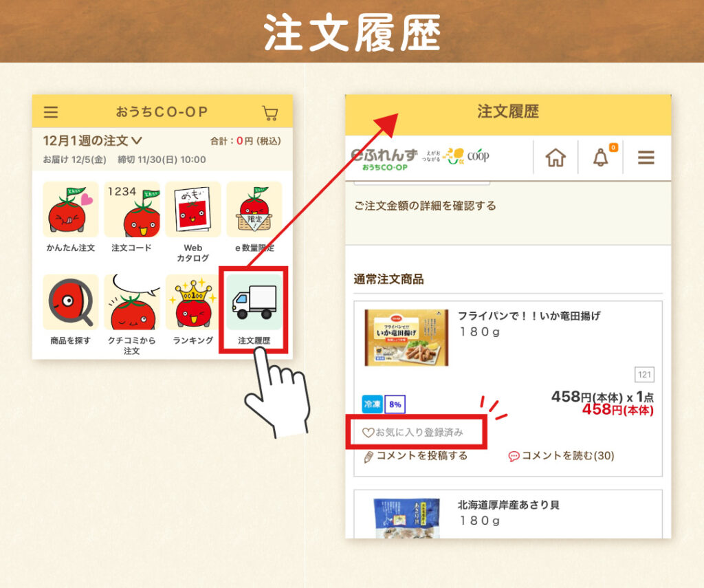The height and width of the screenshot is (588, 704).
Task: Toggle お気に入り登録済み heart favorite
Action: 412,432
